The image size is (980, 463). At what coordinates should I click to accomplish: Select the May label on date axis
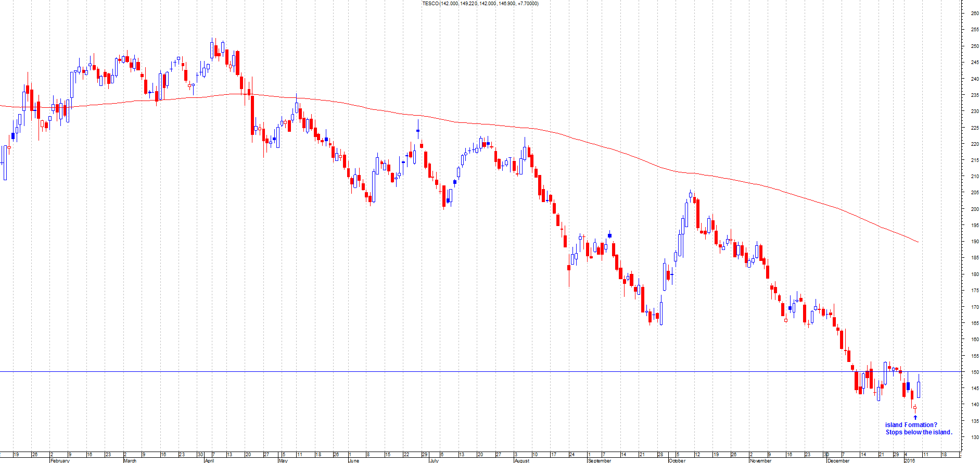pyautogui.click(x=283, y=460)
